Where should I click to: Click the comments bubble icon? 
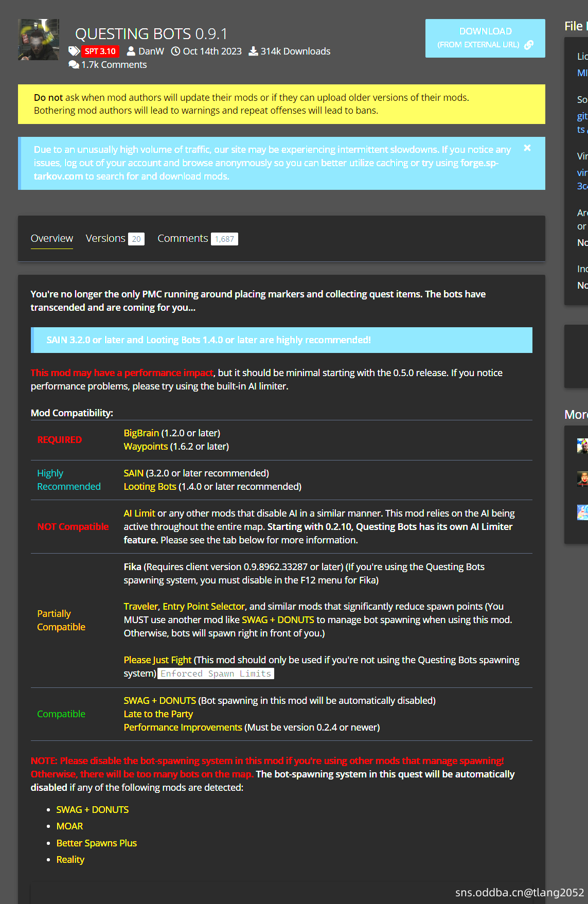[x=74, y=64]
